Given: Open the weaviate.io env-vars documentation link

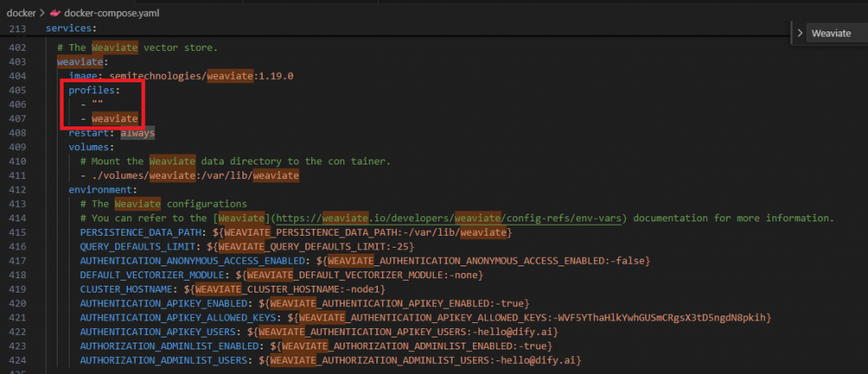Looking at the screenshot, I should coord(450,218).
